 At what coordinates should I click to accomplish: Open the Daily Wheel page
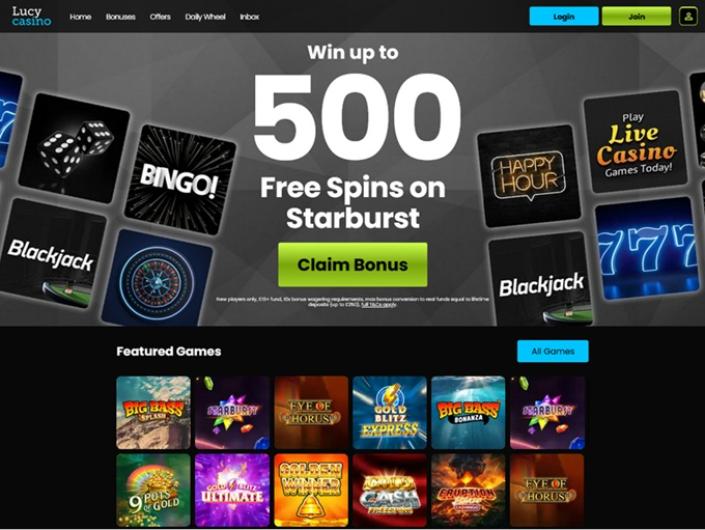(x=205, y=17)
